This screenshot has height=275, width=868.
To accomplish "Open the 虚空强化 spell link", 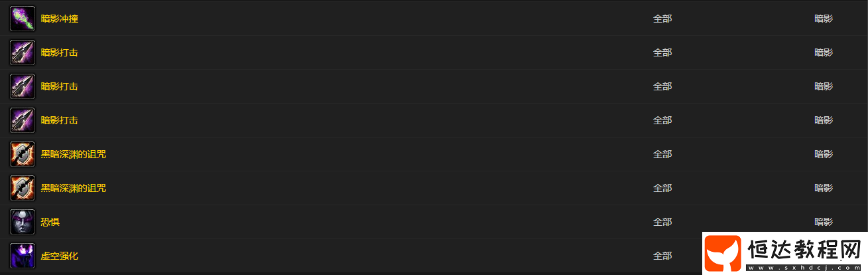I will [x=60, y=256].
